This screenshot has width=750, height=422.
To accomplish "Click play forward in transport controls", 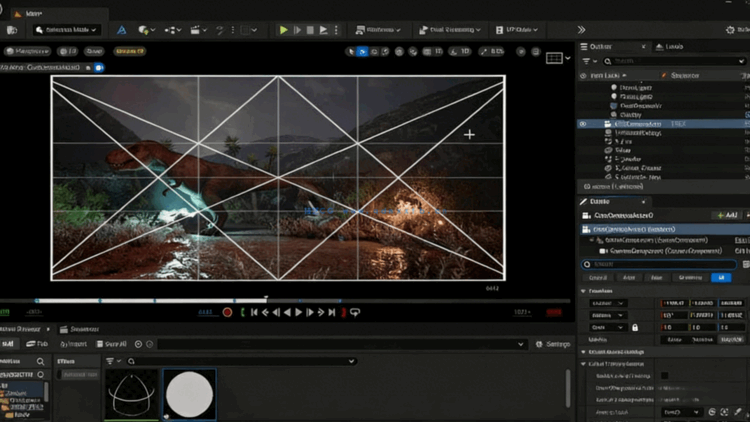I will tap(298, 312).
